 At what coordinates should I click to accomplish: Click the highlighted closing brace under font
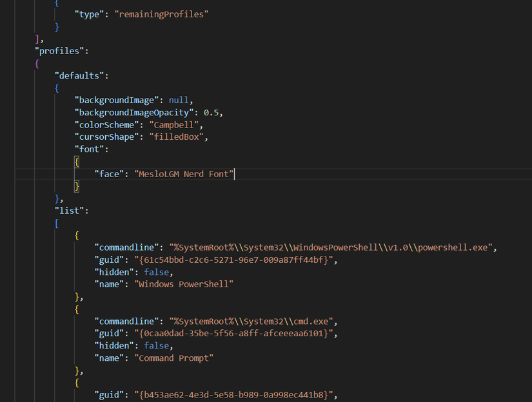click(x=77, y=186)
